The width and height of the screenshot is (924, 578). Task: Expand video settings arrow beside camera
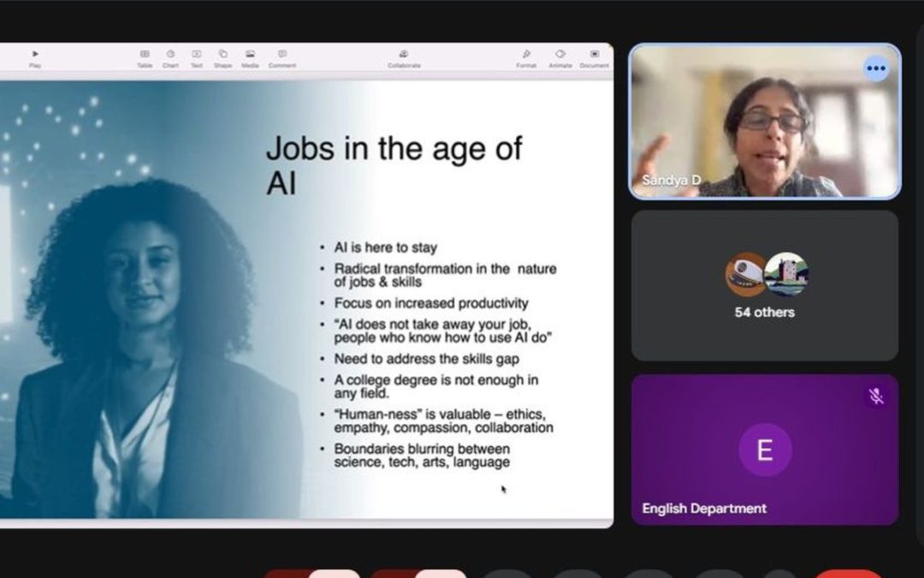(394, 574)
